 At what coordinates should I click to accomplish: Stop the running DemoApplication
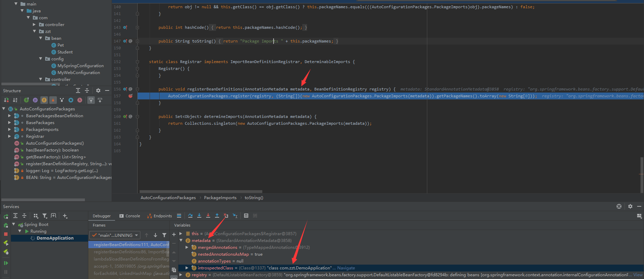(x=6, y=234)
